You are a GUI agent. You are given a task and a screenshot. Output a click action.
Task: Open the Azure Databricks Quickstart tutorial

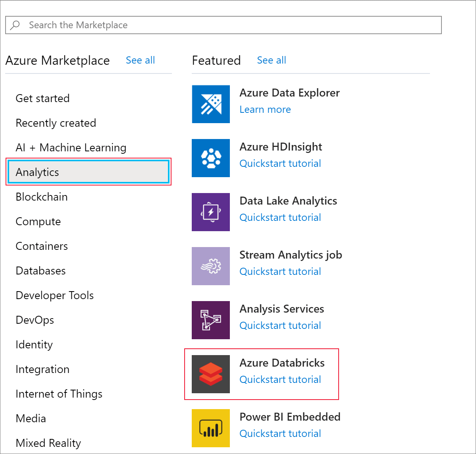pyautogui.click(x=280, y=379)
